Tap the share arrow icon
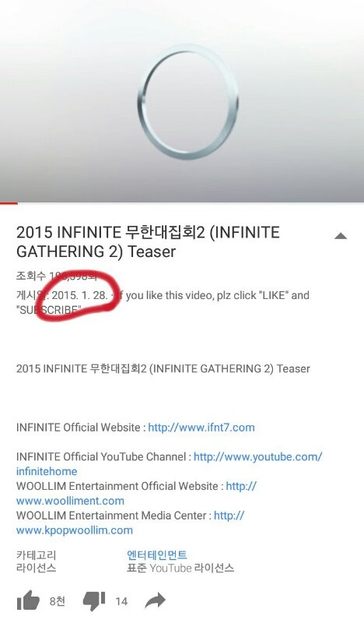364x623 pixels. [x=155, y=600]
